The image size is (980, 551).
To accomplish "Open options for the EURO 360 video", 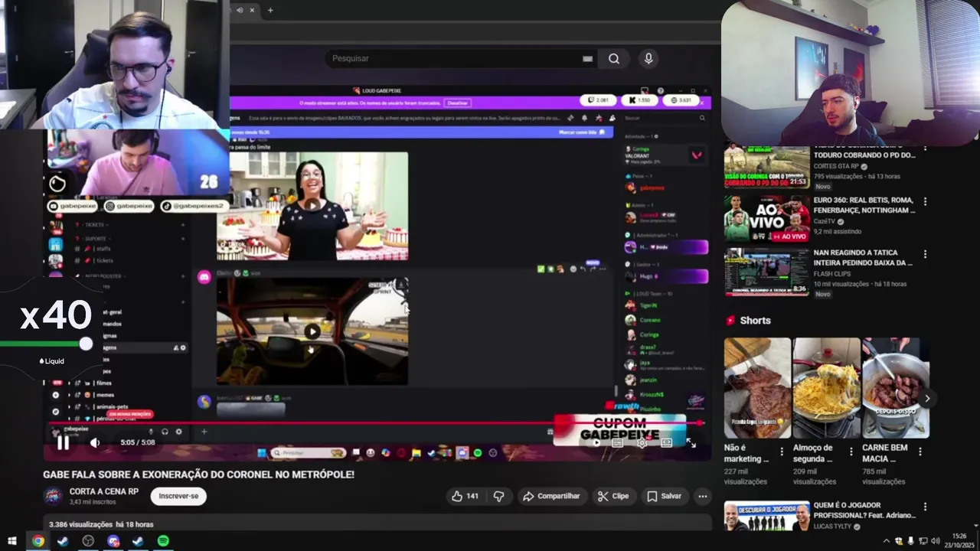I will click(x=925, y=202).
